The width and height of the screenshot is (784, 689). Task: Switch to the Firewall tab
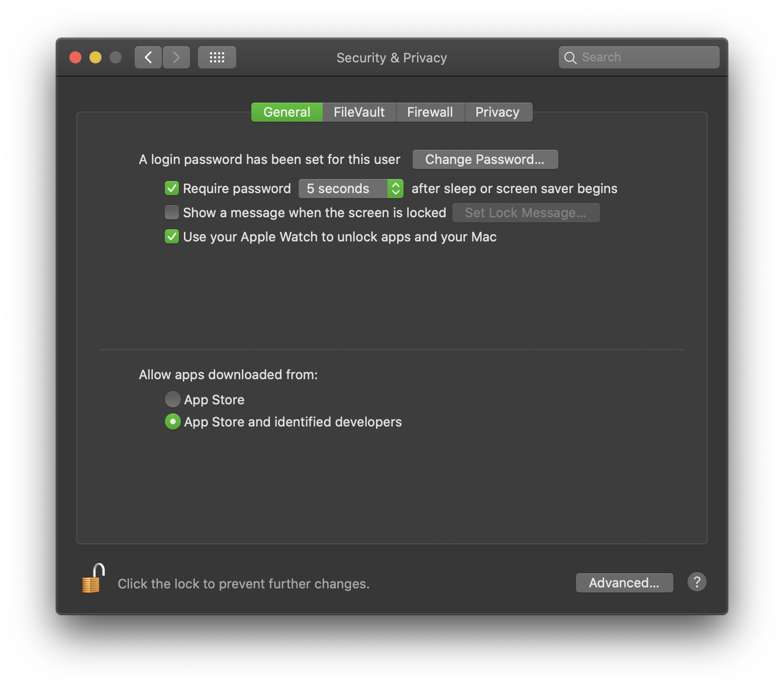click(430, 112)
